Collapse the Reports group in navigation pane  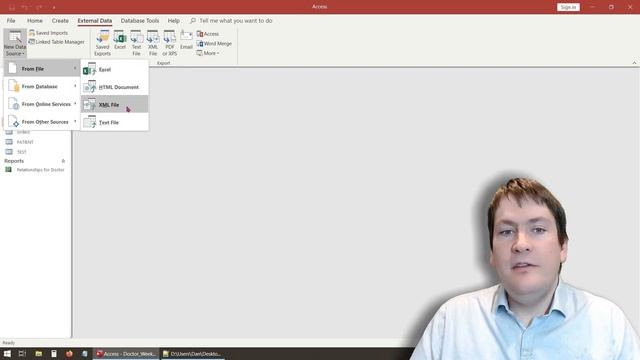[63, 161]
